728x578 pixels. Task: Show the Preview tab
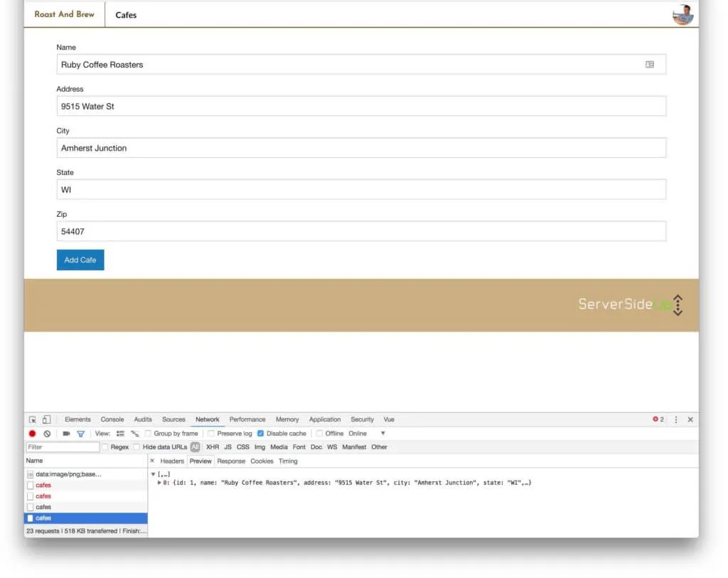(200, 461)
